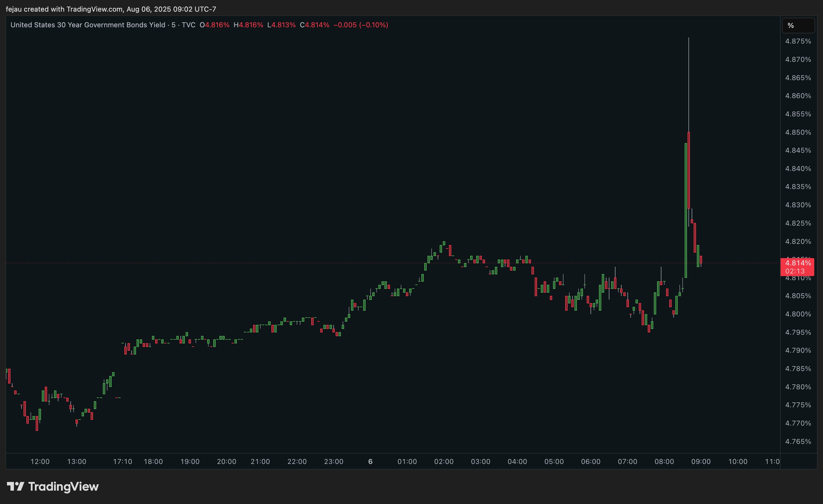Click the 4.850% price axis label
Screen dimensions: 823x504
click(x=798, y=132)
